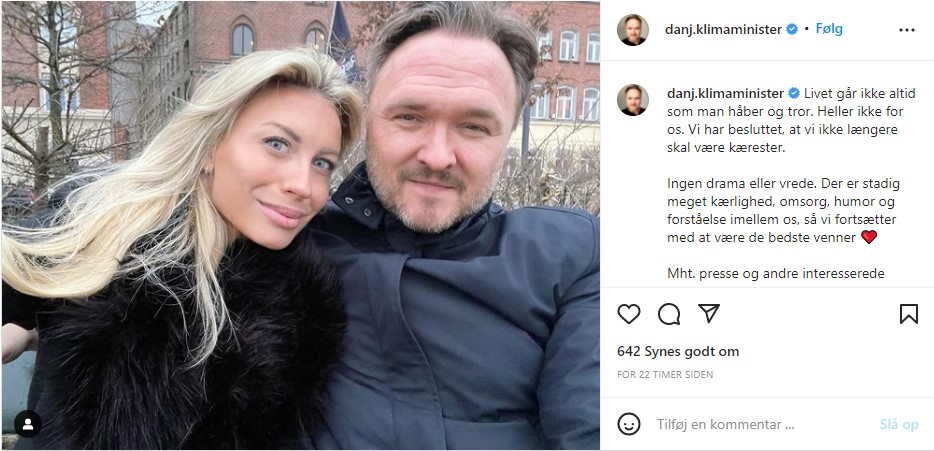Click the FOR 22 TIMER SIDEN timestamp
The height and width of the screenshot is (451, 934).
[x=665, y=375]
